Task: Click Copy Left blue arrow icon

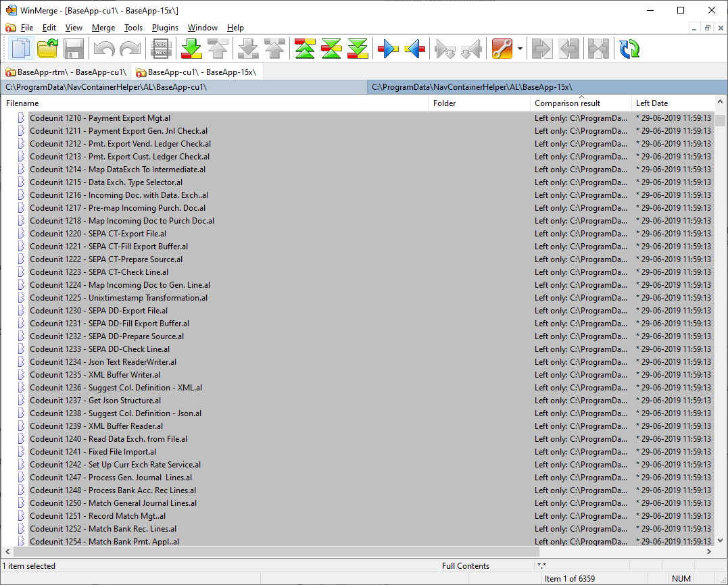Action: [414, 49]
